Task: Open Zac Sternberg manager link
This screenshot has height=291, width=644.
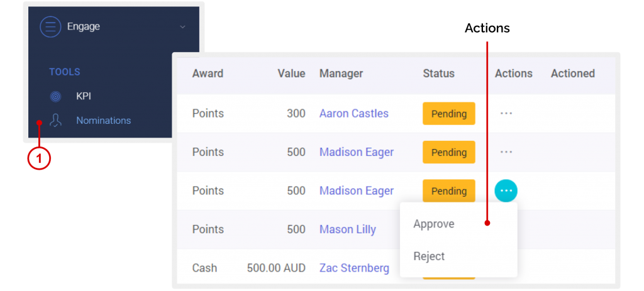Action: (x=355, y=268)
